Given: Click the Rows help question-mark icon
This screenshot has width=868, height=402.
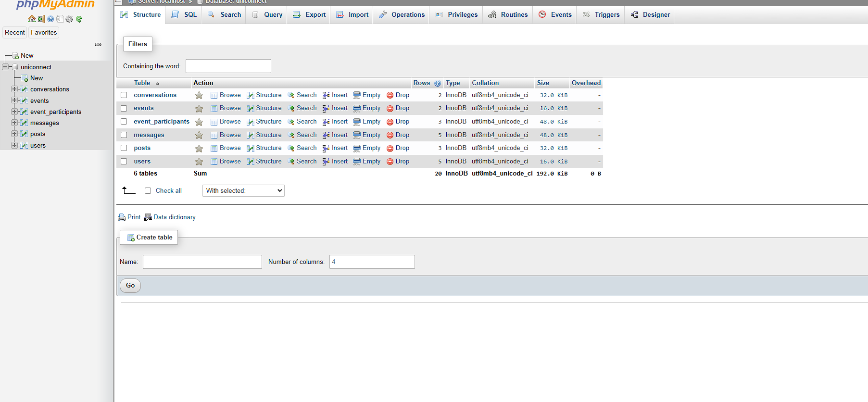Looking at the screenshot, I should 438,83.
